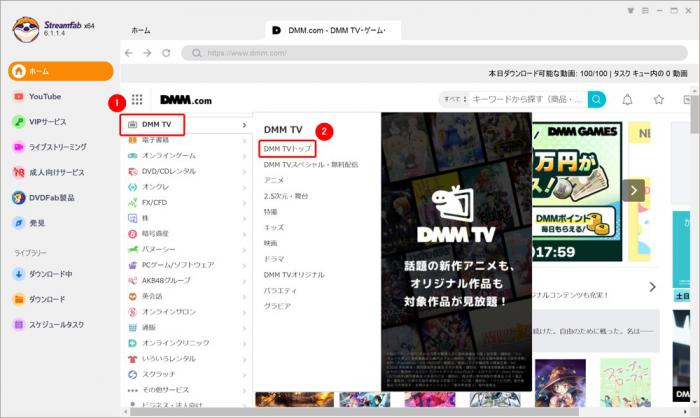Click the DMM TV promotional banner

point(456,252)
